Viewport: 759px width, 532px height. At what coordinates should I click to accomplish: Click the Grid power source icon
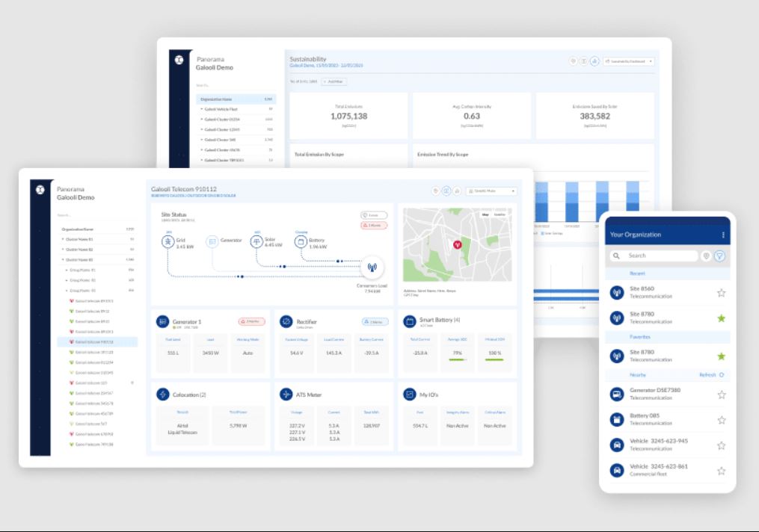click(x=168, y=241)
